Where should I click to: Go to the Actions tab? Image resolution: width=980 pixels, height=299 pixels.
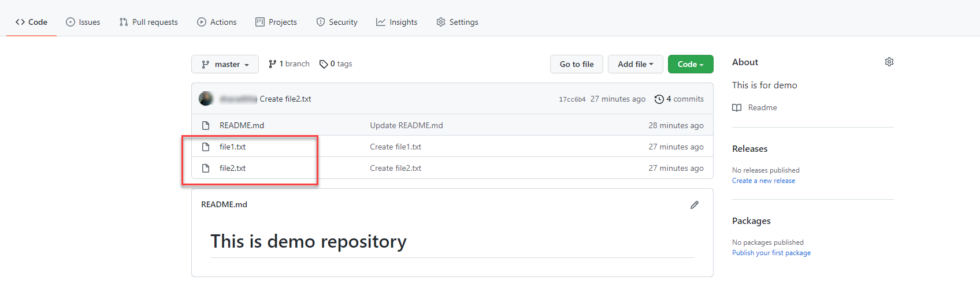(x=217, y=22)
